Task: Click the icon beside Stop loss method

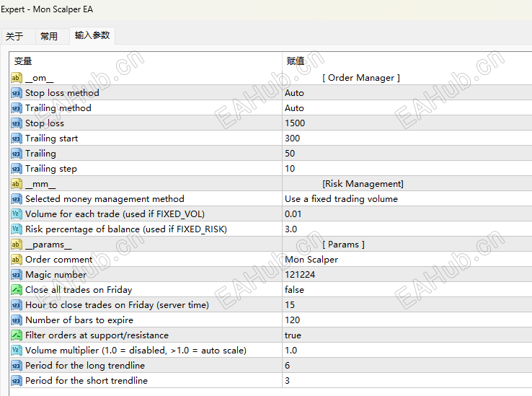Action: pyautogui.click(x=17, y=93)
